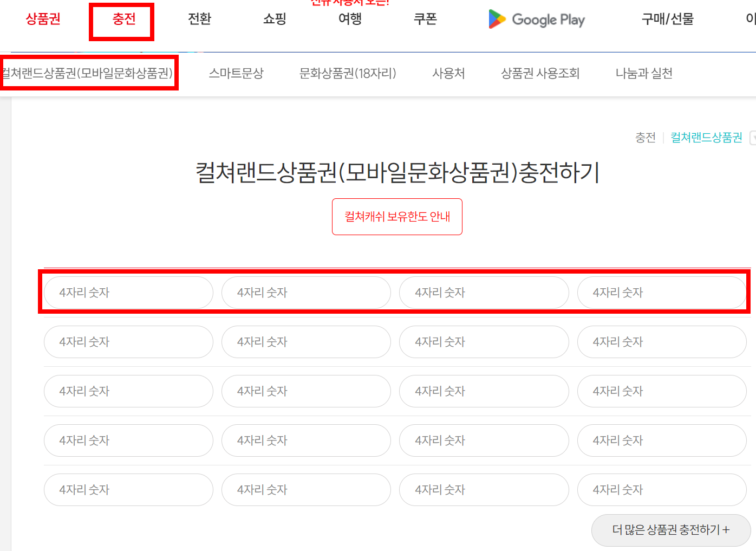Open the 컬쳐캐쉬 보유한도 안내 button
The height and width of the screenshot is (551, 756).
coord(397,217)
